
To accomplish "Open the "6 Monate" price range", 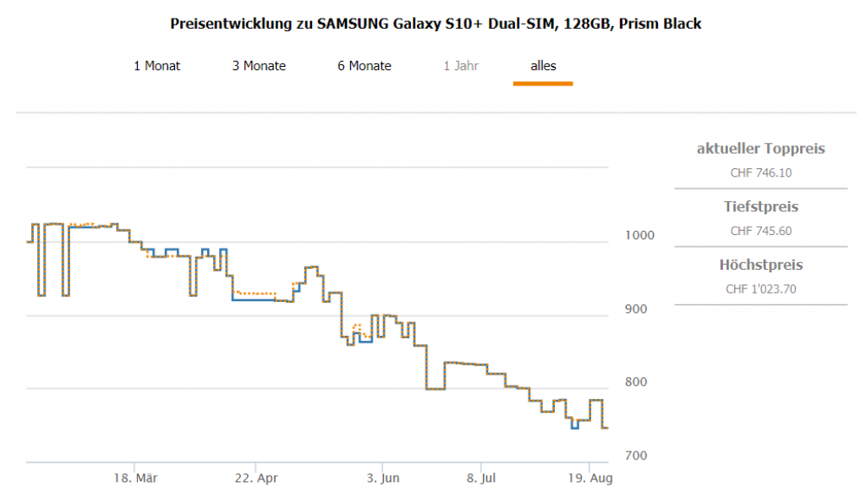I will click(364, 66).
